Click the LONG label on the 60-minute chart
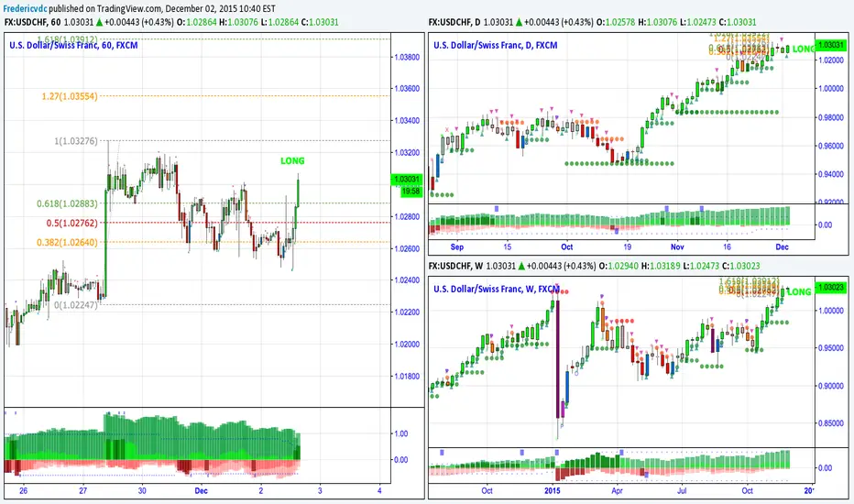The image size is (854, 504). pos(292,160)
